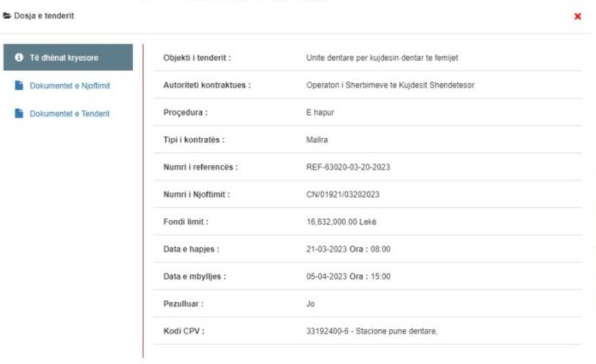Close the tender dossier with the red X
This screenshot has height=364, width=596.
(577, 17)
